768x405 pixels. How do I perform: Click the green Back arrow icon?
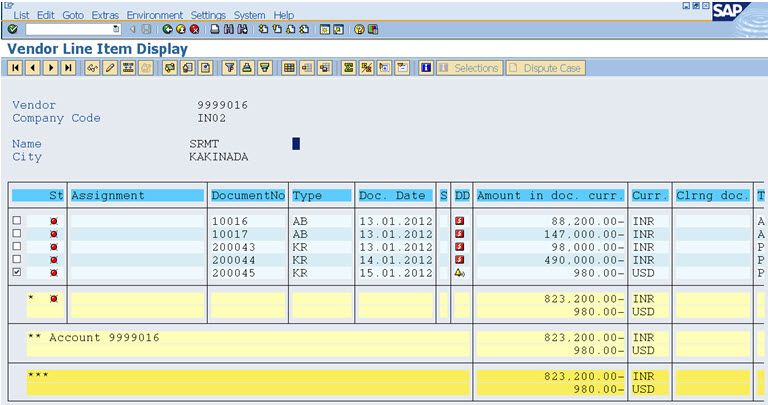point(168,29)
